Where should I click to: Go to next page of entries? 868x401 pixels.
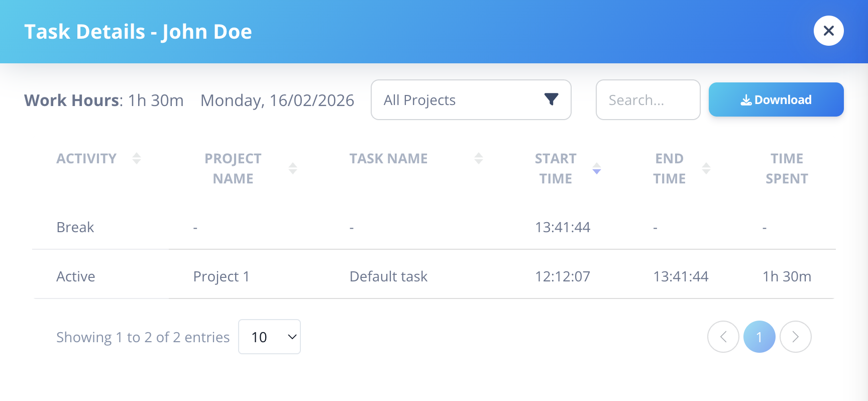(x=796, y=337)
